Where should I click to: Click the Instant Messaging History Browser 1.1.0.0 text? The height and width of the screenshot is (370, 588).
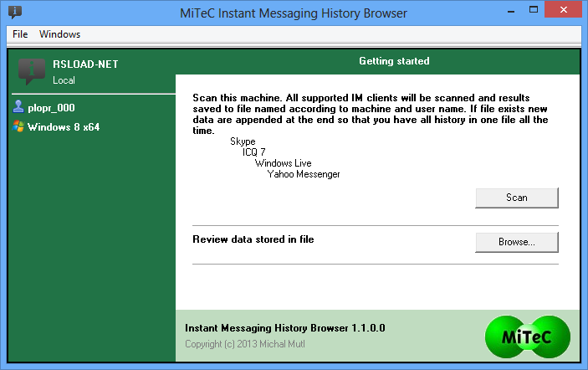click(285, 328)
